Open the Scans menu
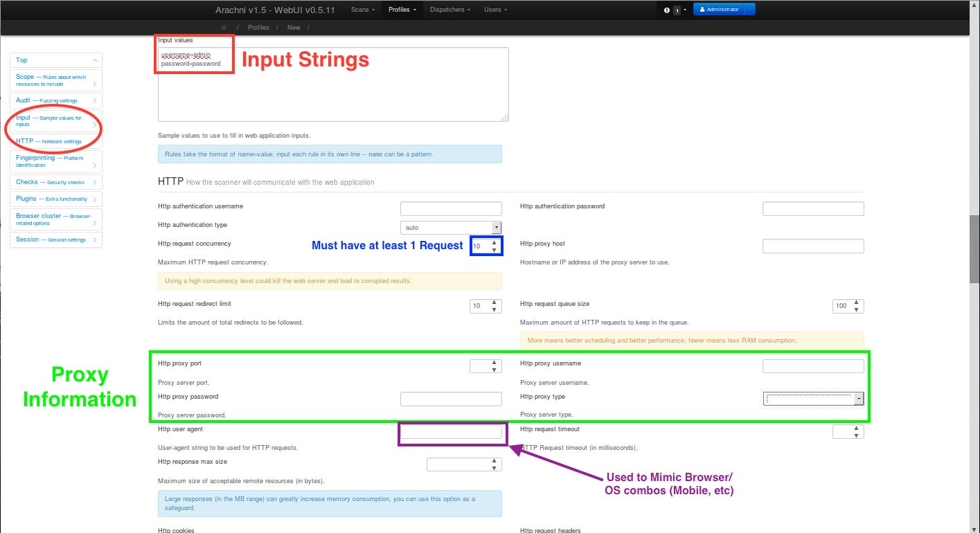The height and width of the screenshot is (533, 980). [362, 10]
